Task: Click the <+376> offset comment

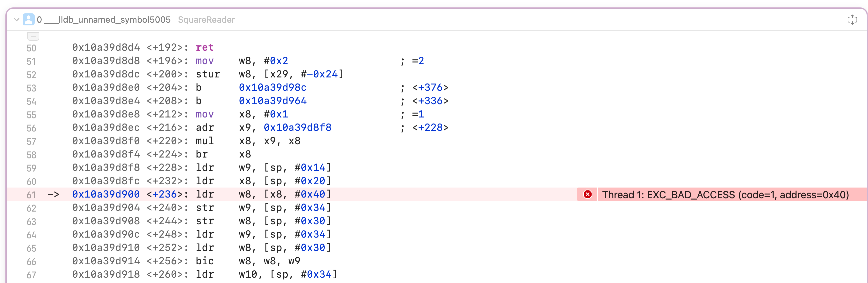Action: point(430,87)
